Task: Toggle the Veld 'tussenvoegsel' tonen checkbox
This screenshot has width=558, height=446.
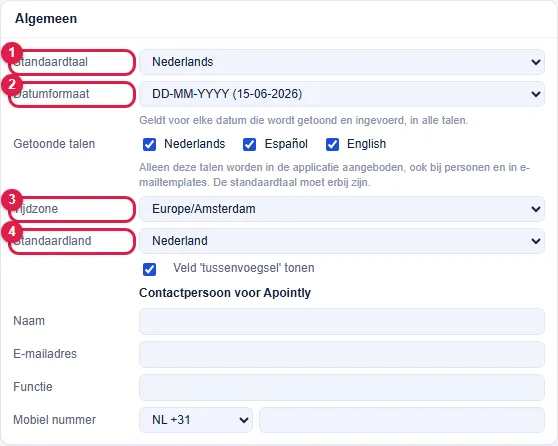Action: pos(149,269)
